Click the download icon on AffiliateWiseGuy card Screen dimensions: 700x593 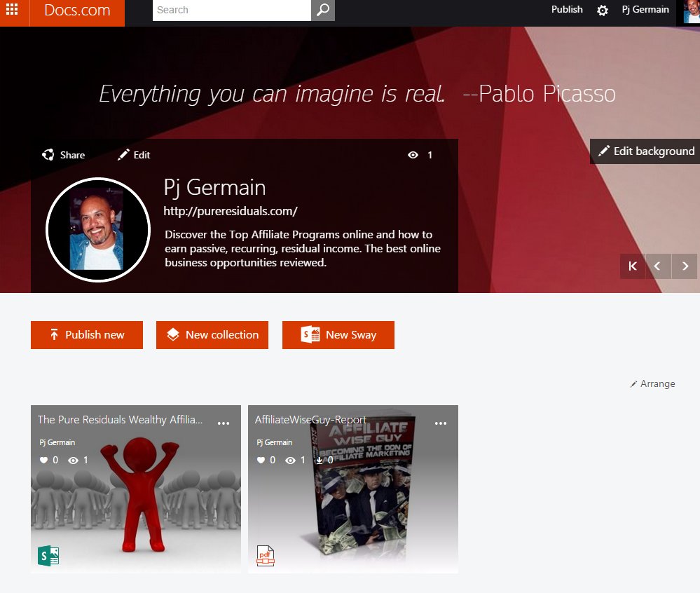[x=320, y=460]
